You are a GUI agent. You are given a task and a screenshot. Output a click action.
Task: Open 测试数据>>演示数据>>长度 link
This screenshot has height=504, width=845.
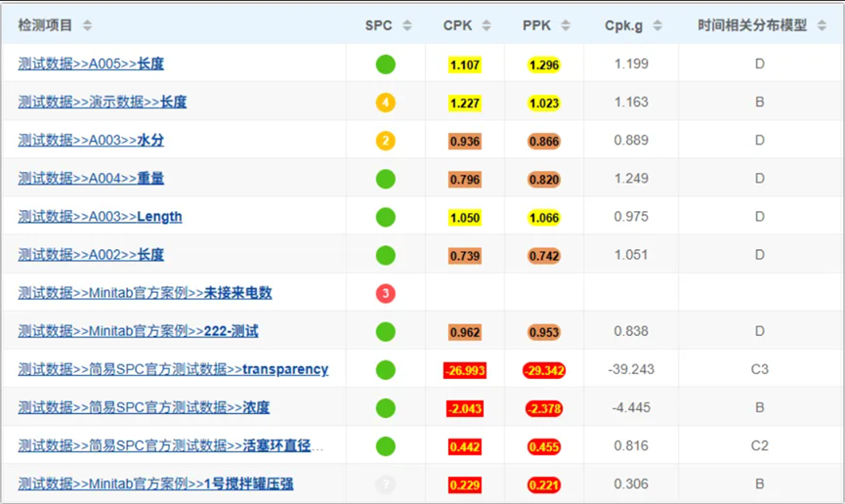coord(102,103)
